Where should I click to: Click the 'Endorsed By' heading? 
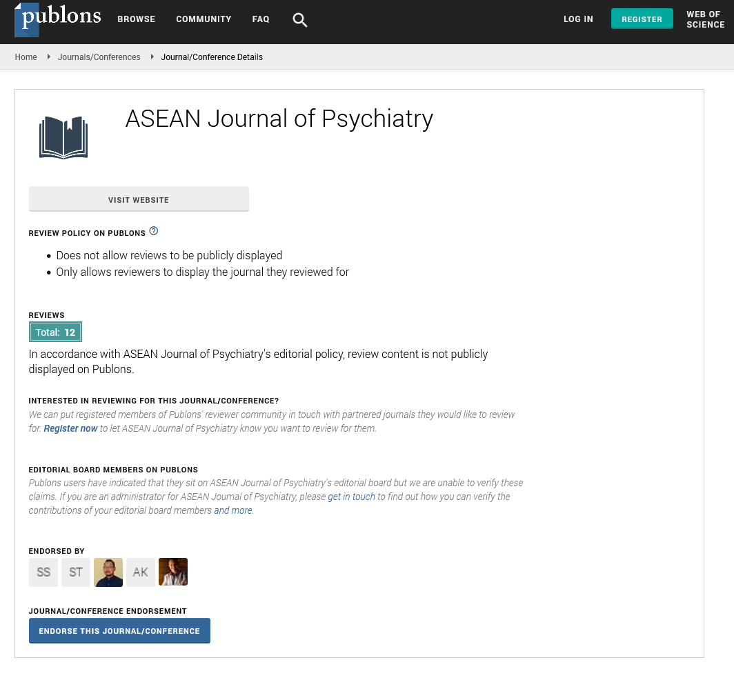point(57,551)
